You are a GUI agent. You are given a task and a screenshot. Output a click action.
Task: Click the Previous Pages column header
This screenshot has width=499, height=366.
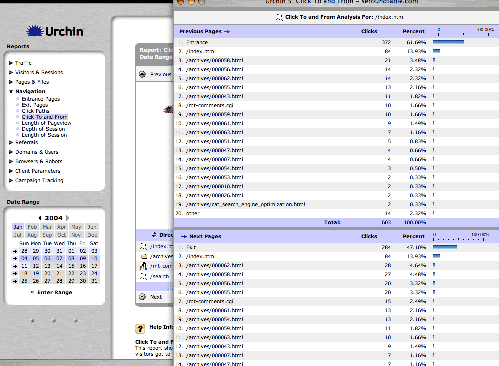pyautogui.click(x=201, y=31)
